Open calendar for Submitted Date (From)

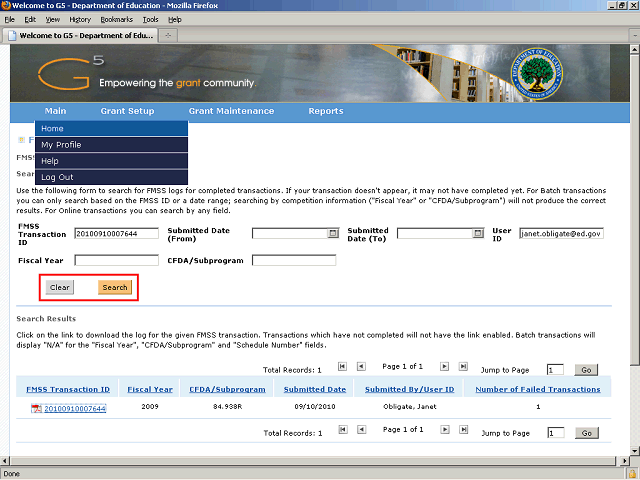pyautogui.click(x=333, y=233)
